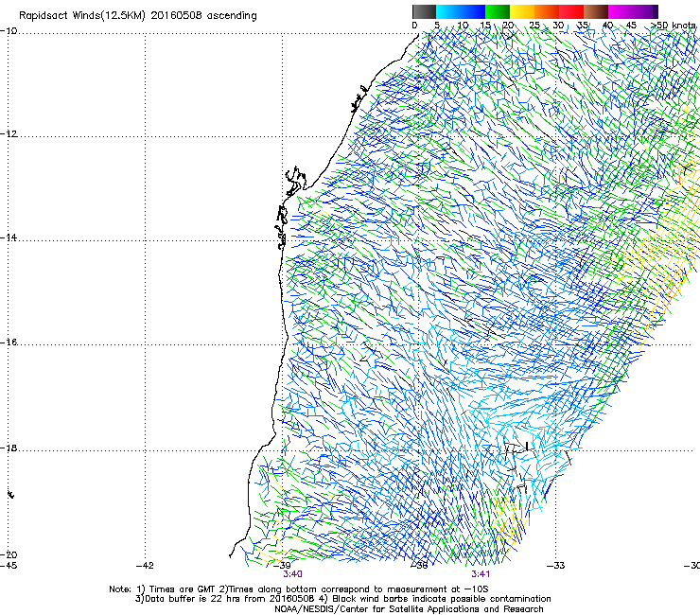Click the '-42' longitude axis label
Image resolution: width=700 pixels, height=615 pixels.
(x=145, y=566)
